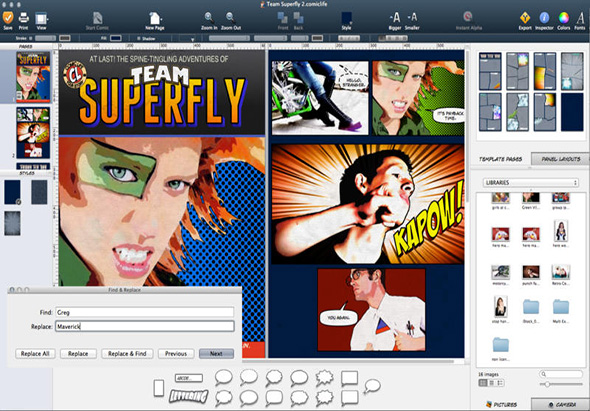This screenshot has width=590, height=411.
Task: Toggle the Shadow checkbox
Action: 139,38
